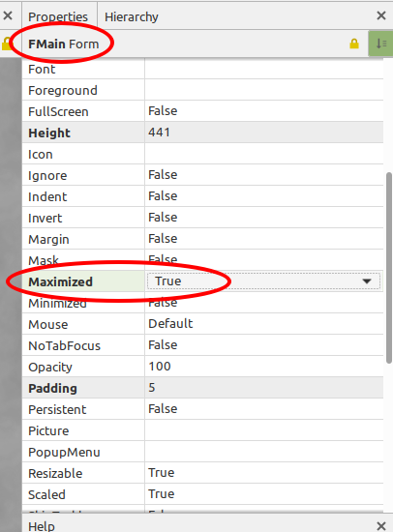Click the FMain Form header label
The image size is (393, 532).
coord(64,44)
